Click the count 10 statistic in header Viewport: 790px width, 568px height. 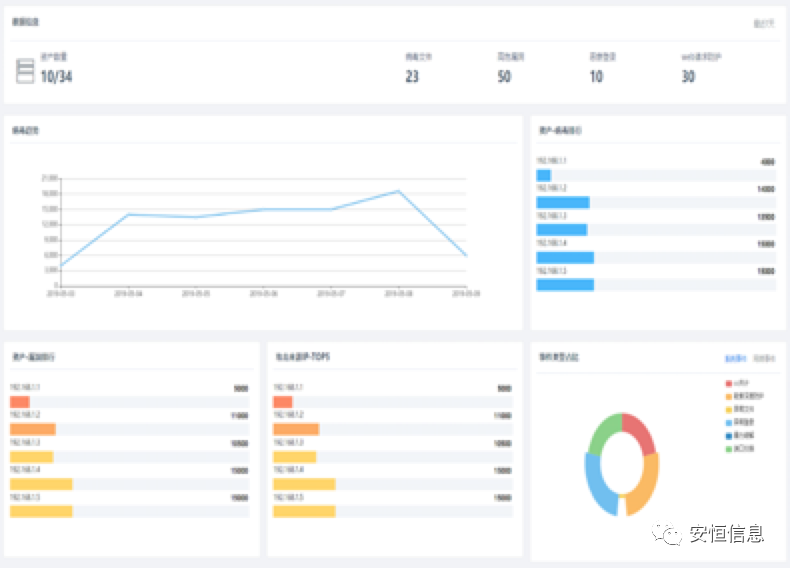[596, 77]
